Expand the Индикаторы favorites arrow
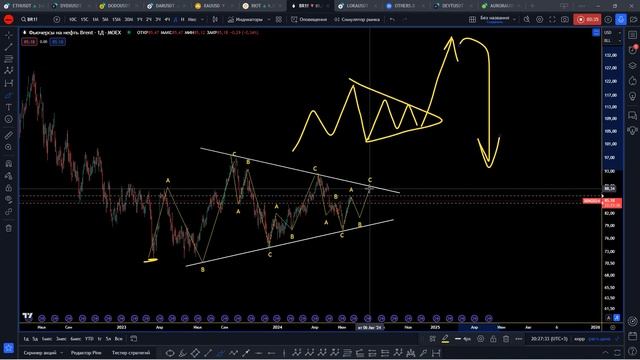Image resolution: width=640 pixels, height=360 pixels. click(269, 19)
